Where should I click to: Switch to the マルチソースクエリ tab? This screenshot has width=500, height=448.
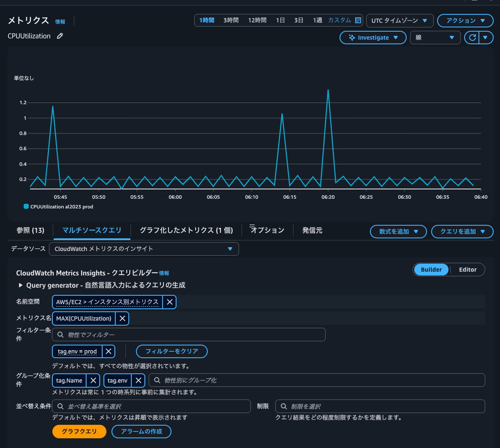92,230
